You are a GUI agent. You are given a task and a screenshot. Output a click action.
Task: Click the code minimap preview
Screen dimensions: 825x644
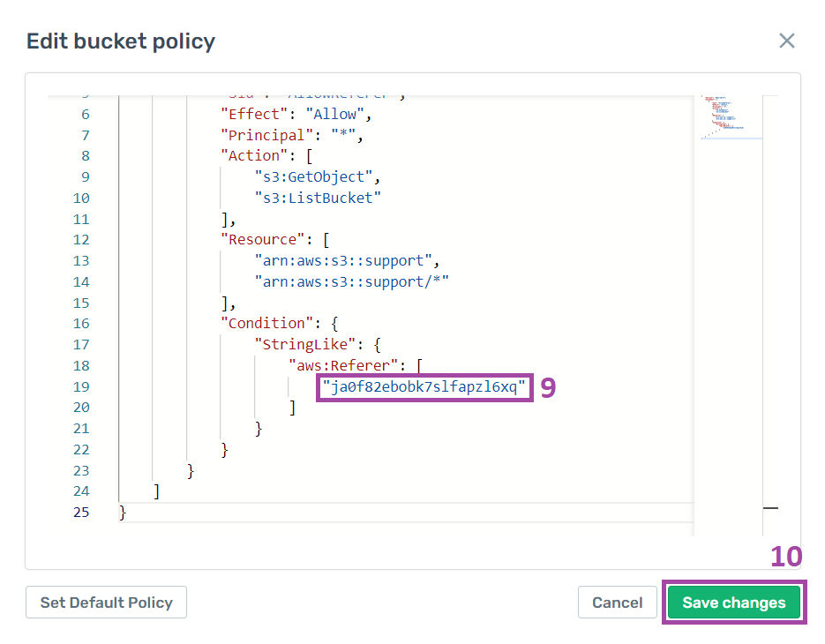[728, 116]
